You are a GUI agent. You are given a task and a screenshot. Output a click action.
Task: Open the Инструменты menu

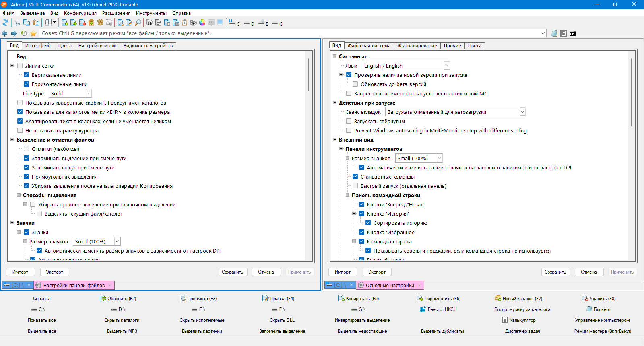(x=151, y=13)
